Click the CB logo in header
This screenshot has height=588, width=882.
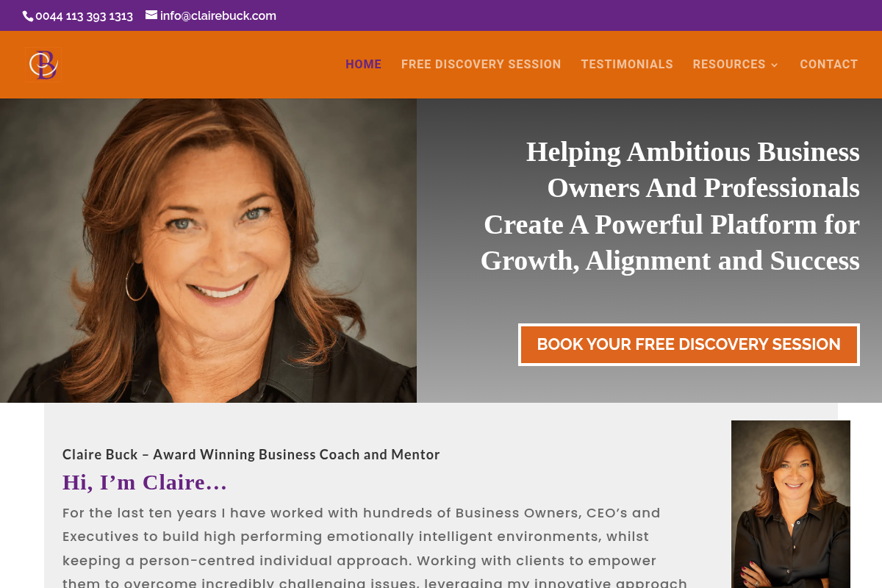[x=43, y=65]
